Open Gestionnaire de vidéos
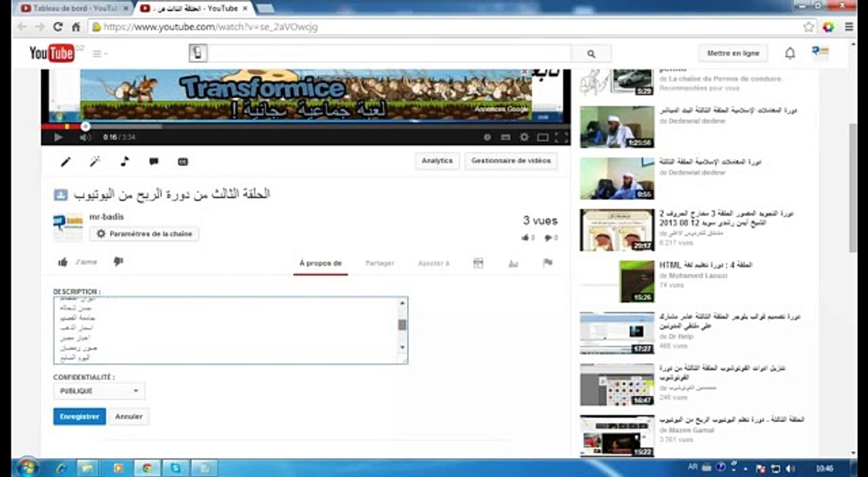 click(511, 161)
